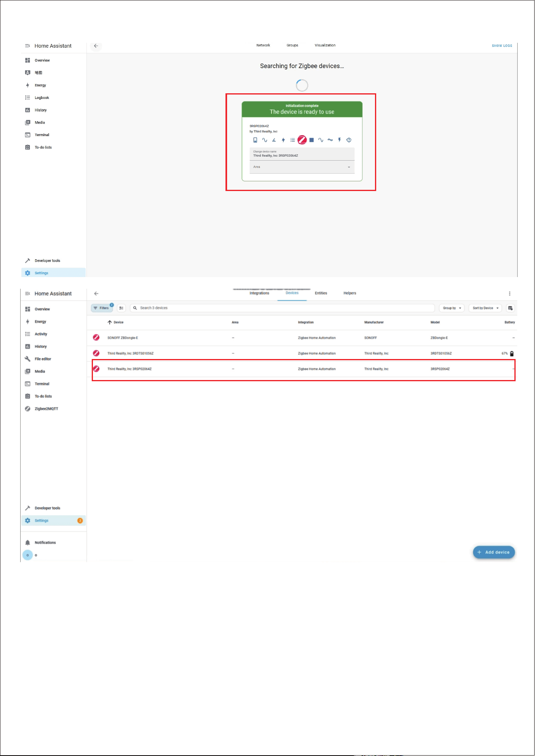
Task: Click the Search 3 devices field
Action: (x=282, y=308)
